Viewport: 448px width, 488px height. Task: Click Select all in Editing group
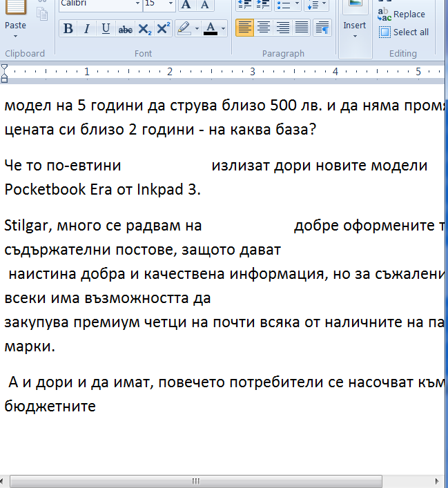[x=405, y=32]
